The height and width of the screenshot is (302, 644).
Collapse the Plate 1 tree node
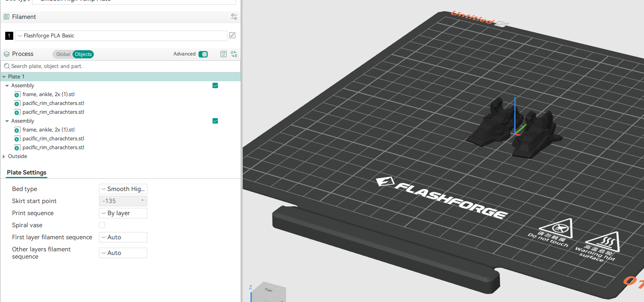[4, 77]
